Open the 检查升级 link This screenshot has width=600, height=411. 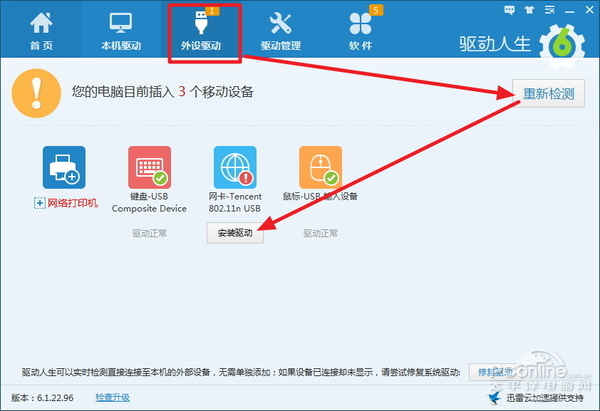pos(112,397)
